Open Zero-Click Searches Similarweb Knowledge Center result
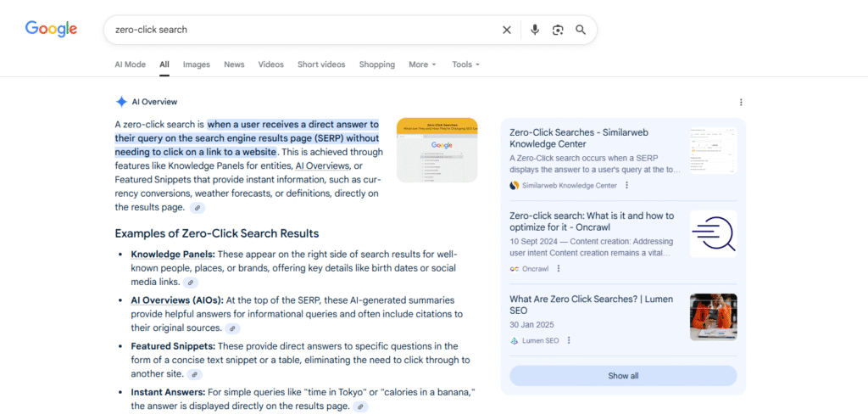Screen dimensions: 868x420 pyautogui.click(x=579, y=138)
